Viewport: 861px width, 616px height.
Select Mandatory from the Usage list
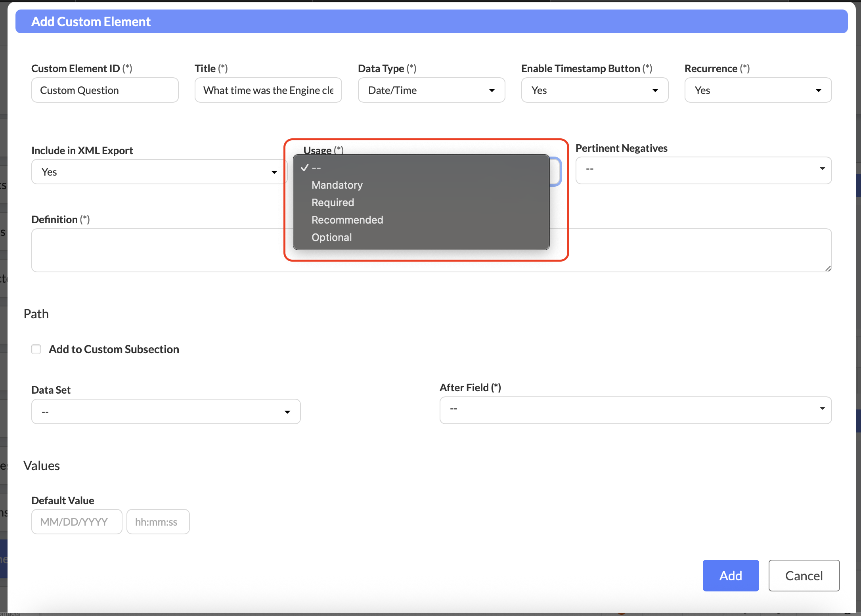click(x=337, y=185)
